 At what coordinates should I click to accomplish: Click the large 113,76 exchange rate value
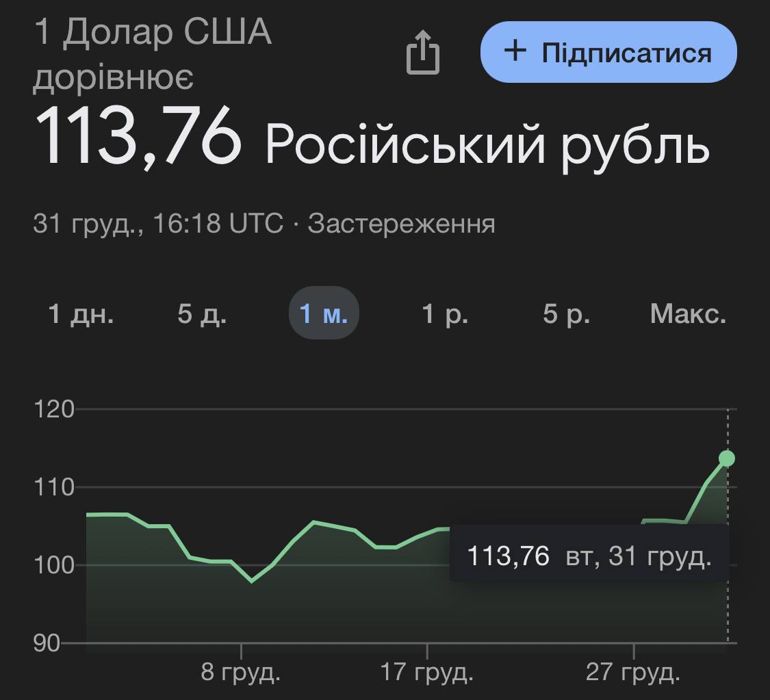click(139, 139)
